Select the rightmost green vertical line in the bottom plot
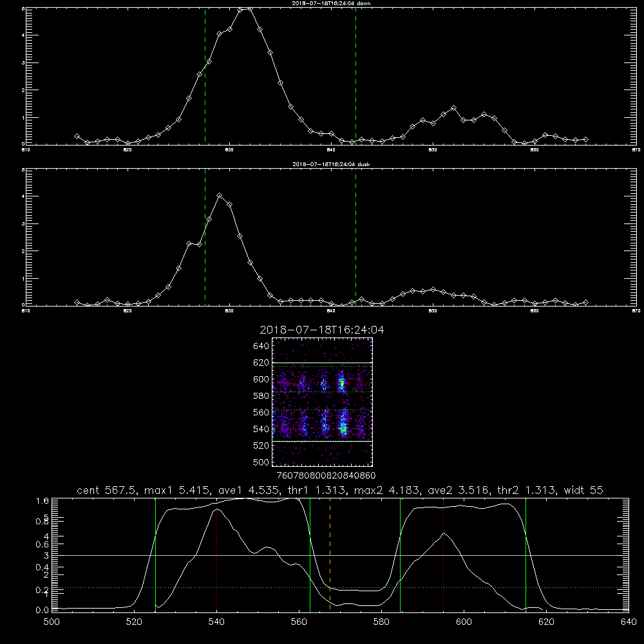 coord(526,555)
